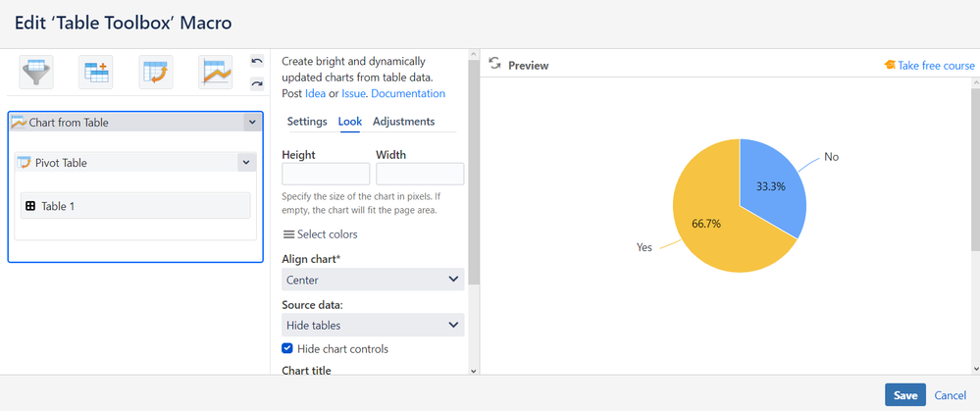
Task: Collapse the Pivot Table block
Action: [245, 163]
